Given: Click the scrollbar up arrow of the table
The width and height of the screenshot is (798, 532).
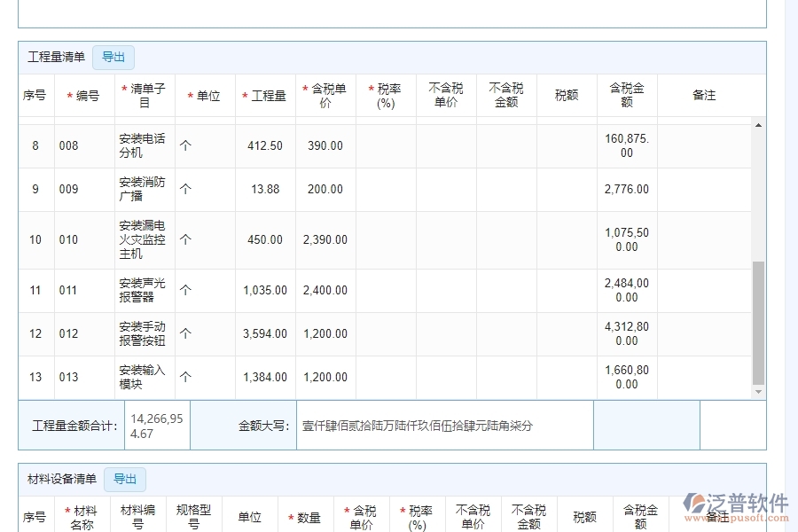Looking at the screenshot, I should point(758,125).
